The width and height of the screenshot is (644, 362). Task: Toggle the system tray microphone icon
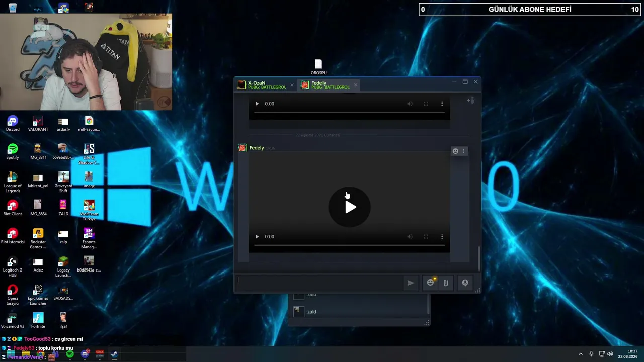[591, 354]
